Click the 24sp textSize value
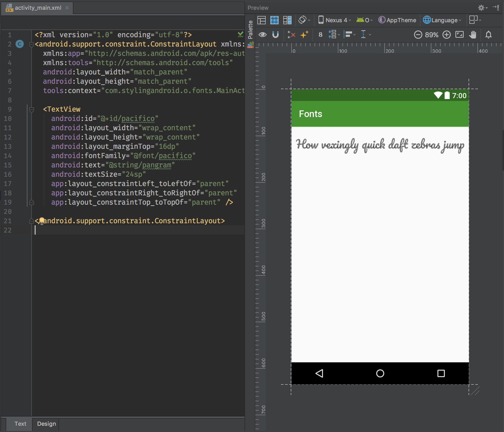The image size is (504, 432). coord(134,174)
